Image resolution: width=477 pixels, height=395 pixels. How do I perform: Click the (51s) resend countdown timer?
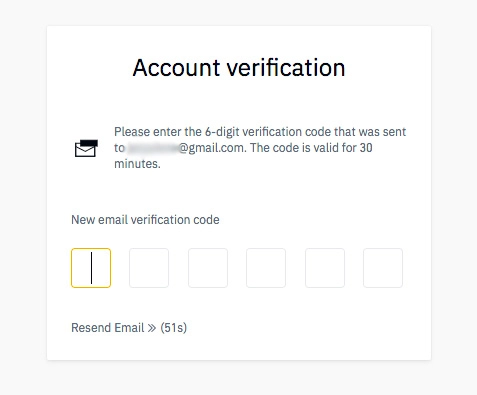[173, 328]
